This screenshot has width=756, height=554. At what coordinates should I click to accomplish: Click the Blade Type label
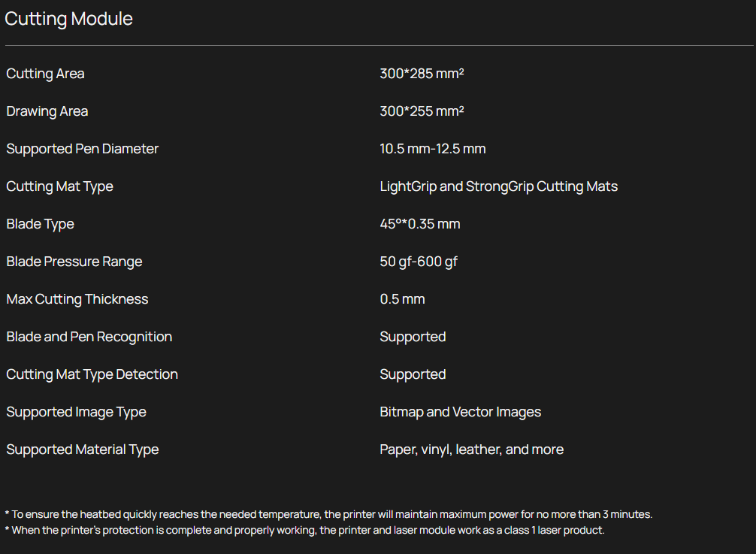[41, 224]
